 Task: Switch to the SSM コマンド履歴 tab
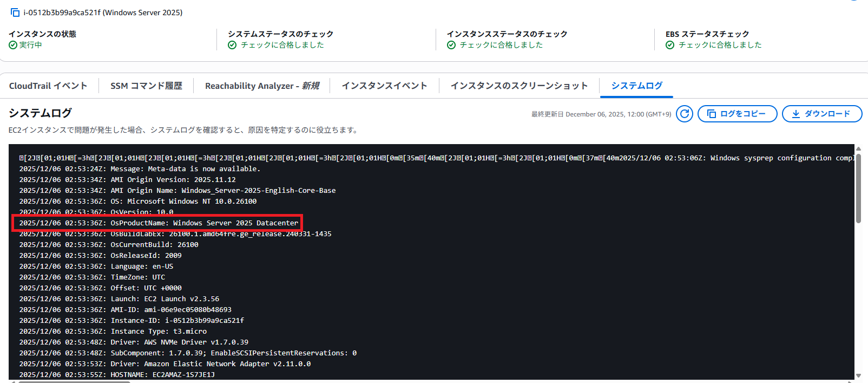[x=146, y=86]
